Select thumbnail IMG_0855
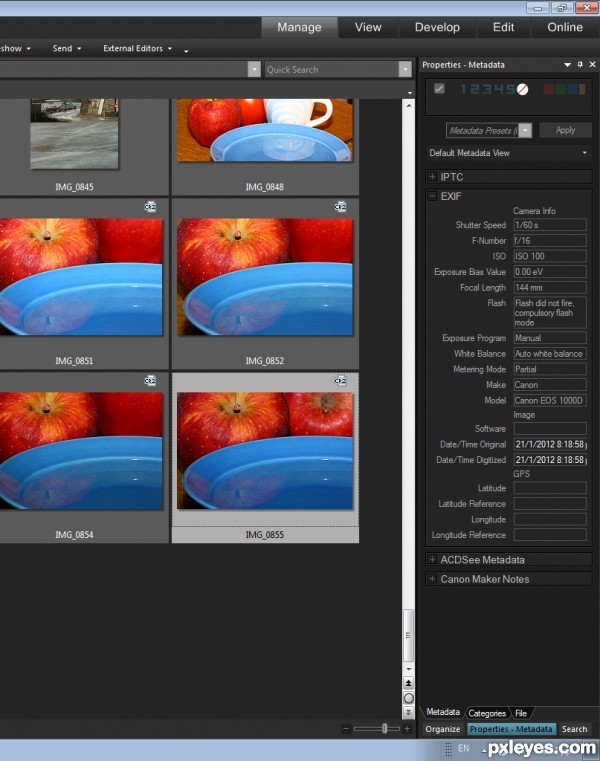The height and width of the screenshot is (761, 600). 265,451
